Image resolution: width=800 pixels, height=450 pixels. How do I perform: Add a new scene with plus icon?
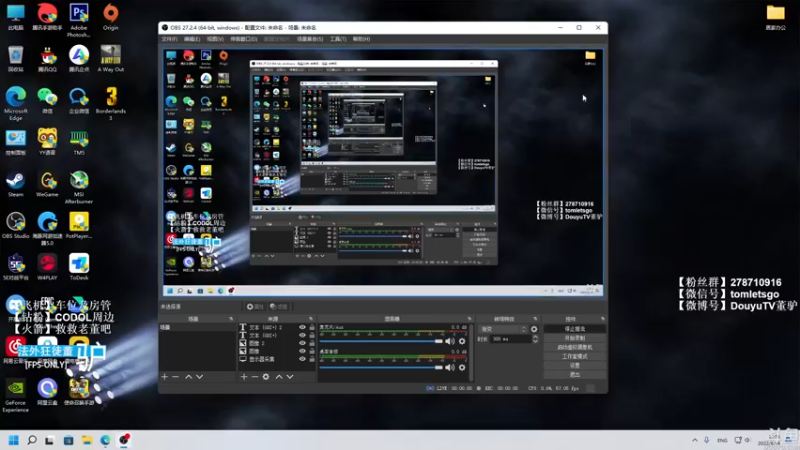coord(165,377)
